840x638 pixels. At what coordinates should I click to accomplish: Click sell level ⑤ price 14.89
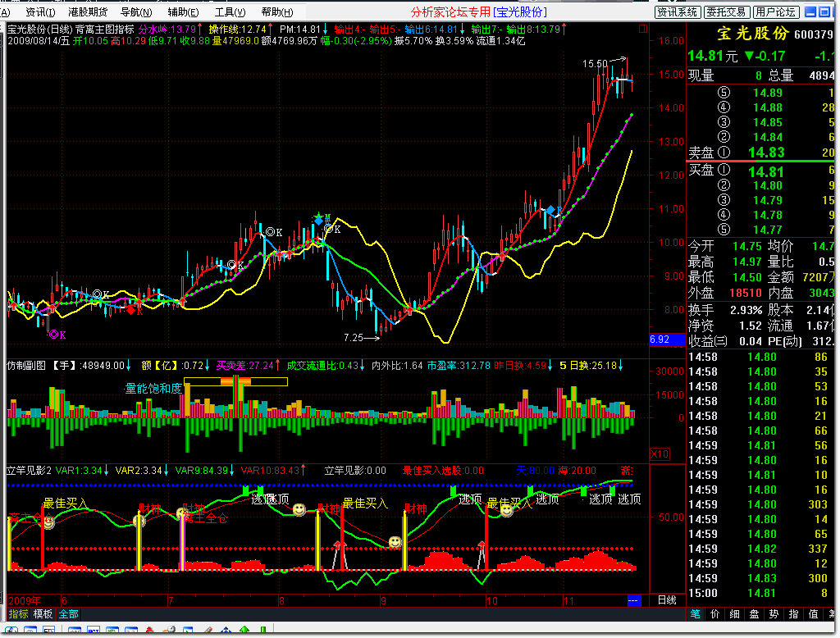tap(767, 93)
